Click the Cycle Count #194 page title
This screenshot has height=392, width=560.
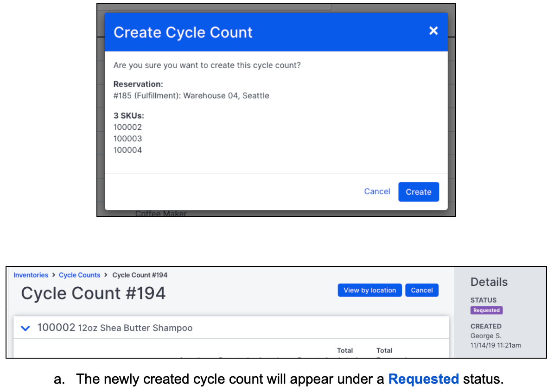click(93, 293)
